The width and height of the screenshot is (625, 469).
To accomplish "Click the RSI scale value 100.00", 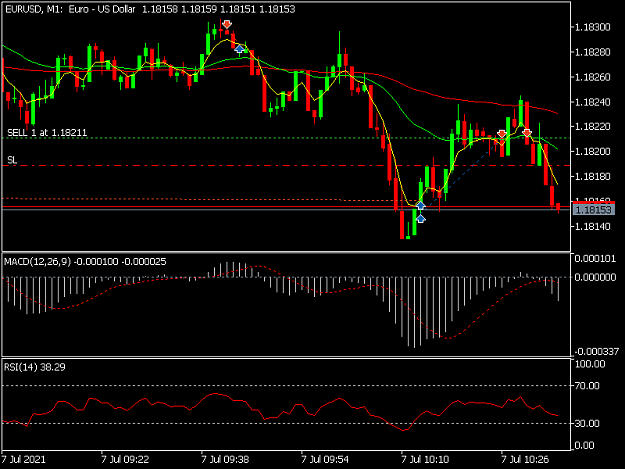I will pyautogui.click(x=590, y=364).
